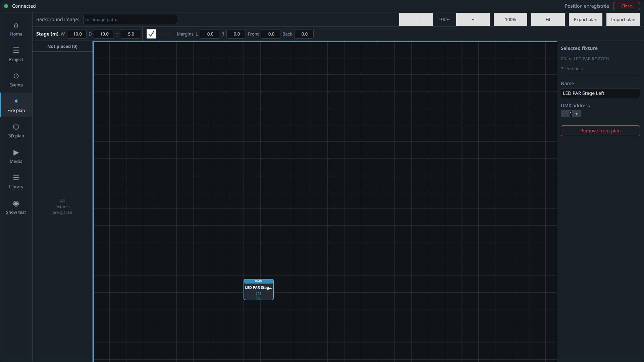Edit the fixture Name field

tap(600, 93)
